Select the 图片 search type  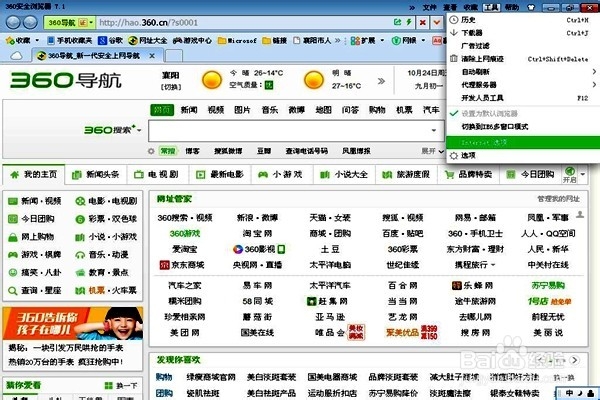coord(242,110)
